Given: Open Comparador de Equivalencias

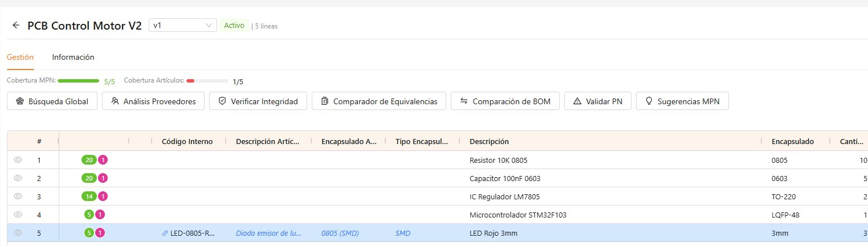Looking at the screenshot, I should [x=379, y=101].
